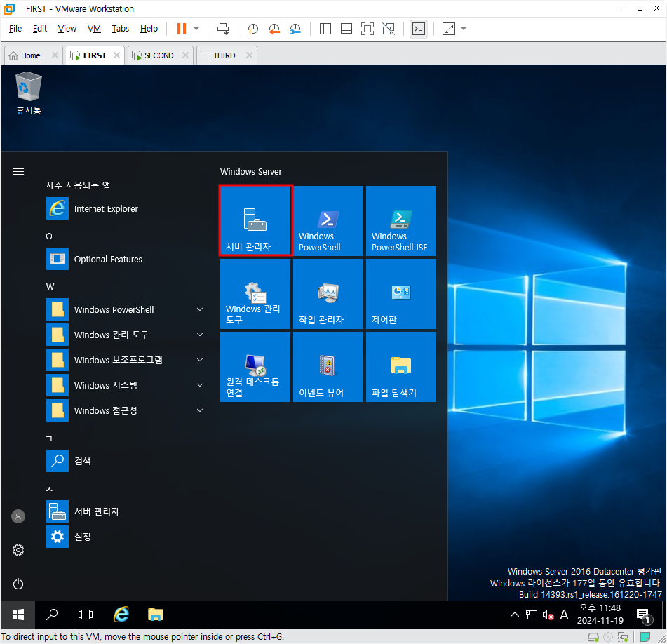667x644 pixels.
Task: Open Task View on the taskbar
Action: coord(86,615)
